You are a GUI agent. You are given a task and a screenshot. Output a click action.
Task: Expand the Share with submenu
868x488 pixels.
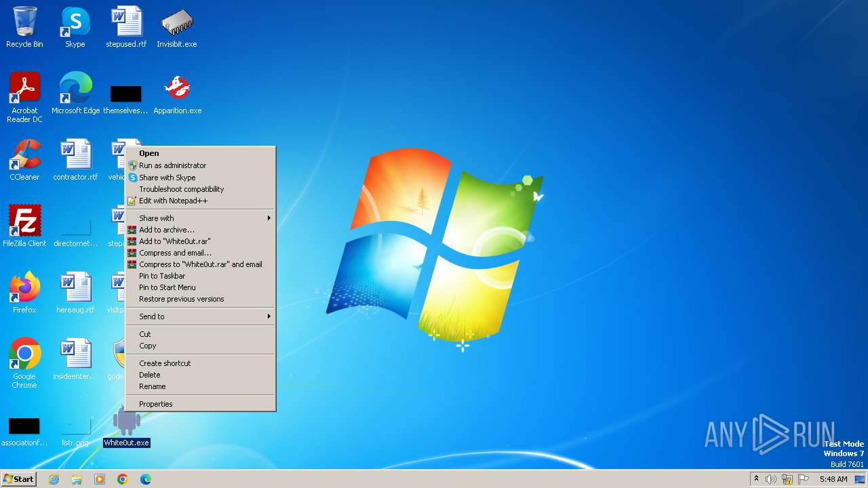pyautogui.click(x=201, y=218)
